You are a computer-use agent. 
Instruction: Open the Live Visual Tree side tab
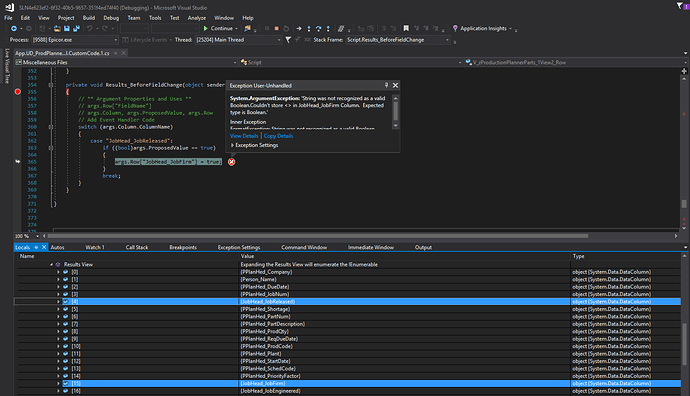(x=7, y=66)
